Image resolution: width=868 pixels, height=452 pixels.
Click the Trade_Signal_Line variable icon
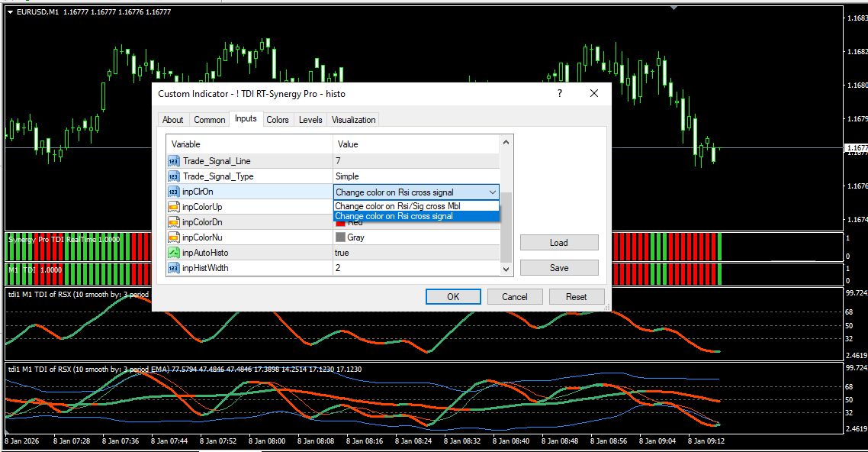(173, 161)
